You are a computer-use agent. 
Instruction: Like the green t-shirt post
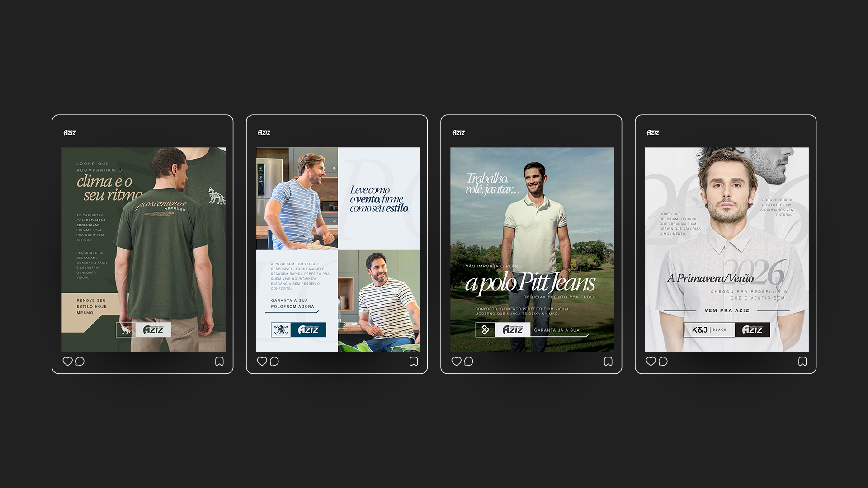[67, 361]
